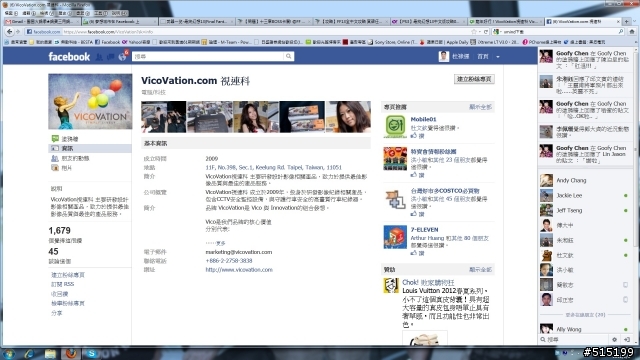Open the vicovation.com website link

(x=239, y=269)
